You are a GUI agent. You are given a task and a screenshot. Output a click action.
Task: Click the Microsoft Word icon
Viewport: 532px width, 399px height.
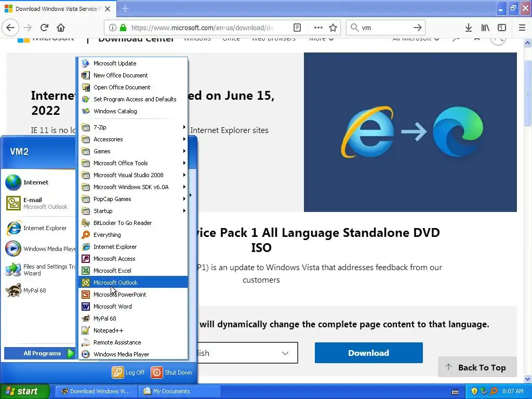pyautogui.click(x=86, y=307)
